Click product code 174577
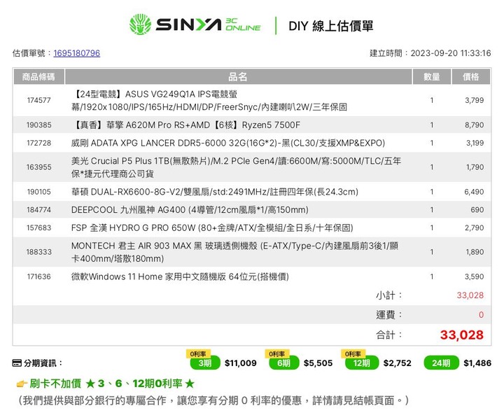Viewport: 504px width, 420px height. 39,100
